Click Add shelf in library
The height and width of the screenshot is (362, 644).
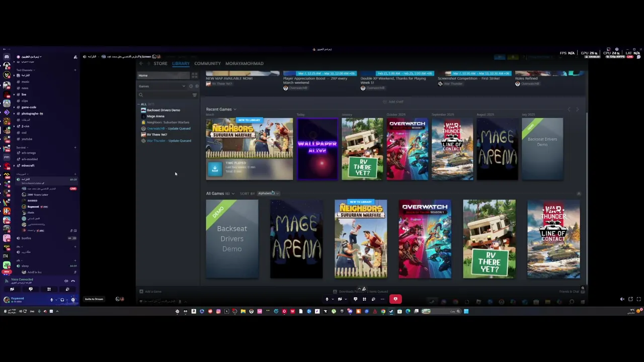(393, 102)
